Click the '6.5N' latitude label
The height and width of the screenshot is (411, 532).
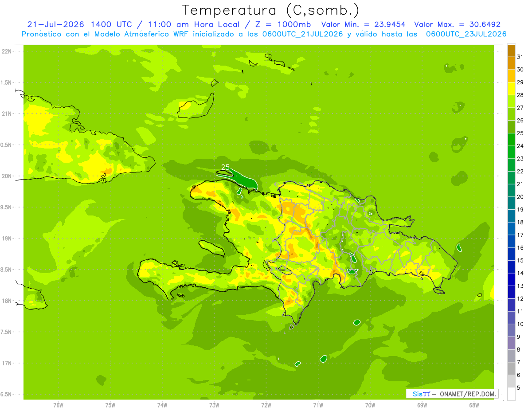6,395
